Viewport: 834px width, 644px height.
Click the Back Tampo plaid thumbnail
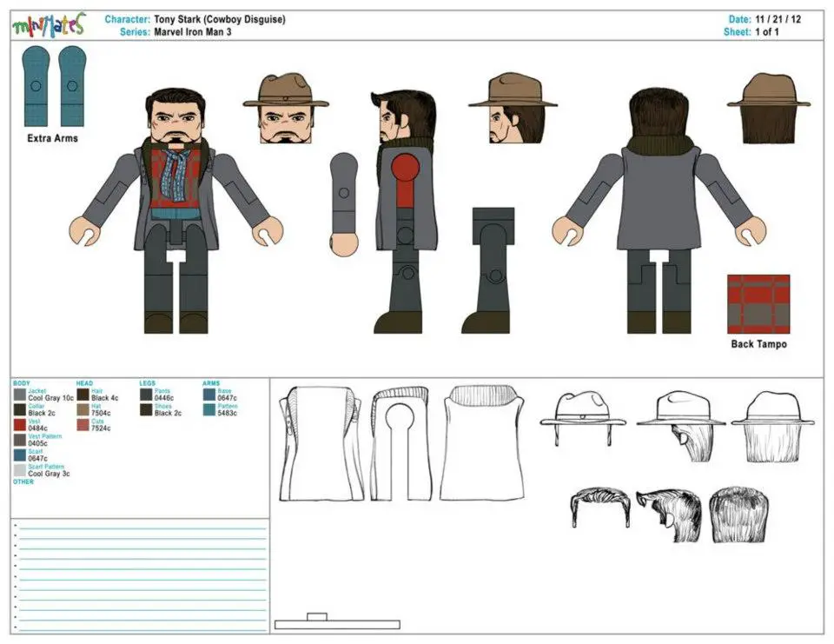(x=758, y=304)
